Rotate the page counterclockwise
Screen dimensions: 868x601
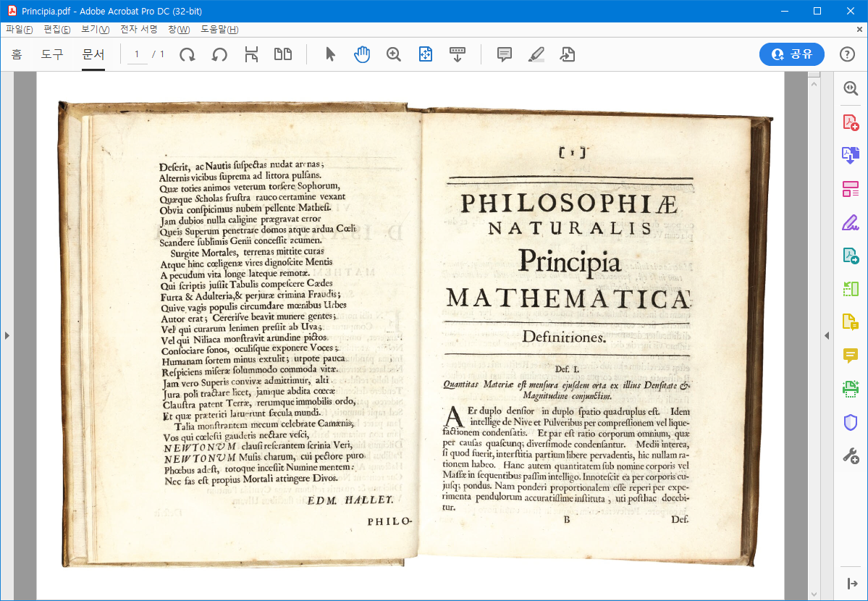220,54
